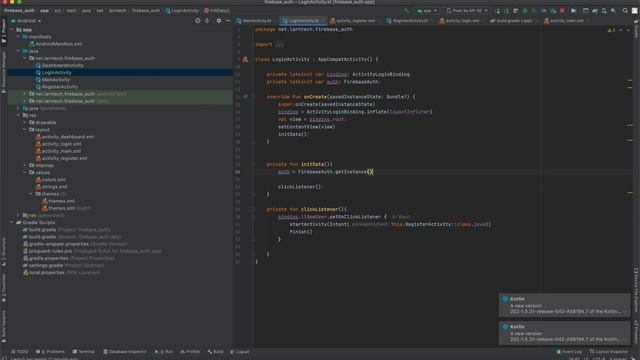This screenshot has width=640, height=360.
Task: Click the second Kotlin update notification
Action: point(564,333)
